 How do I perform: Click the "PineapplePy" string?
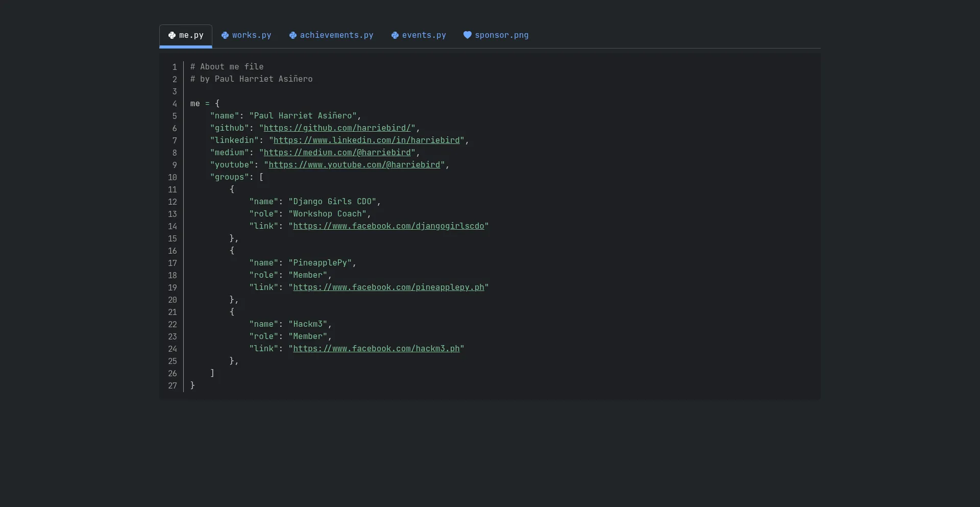tap(321, 263)
